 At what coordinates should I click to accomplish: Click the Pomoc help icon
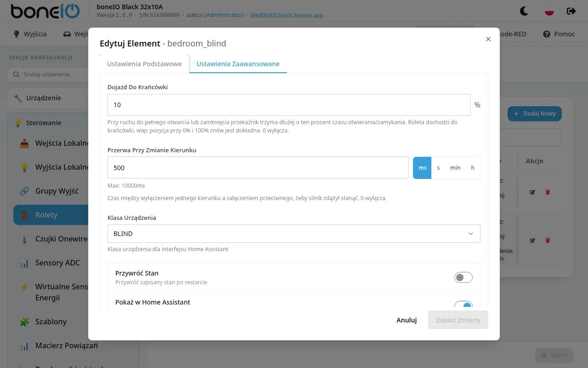547,34
